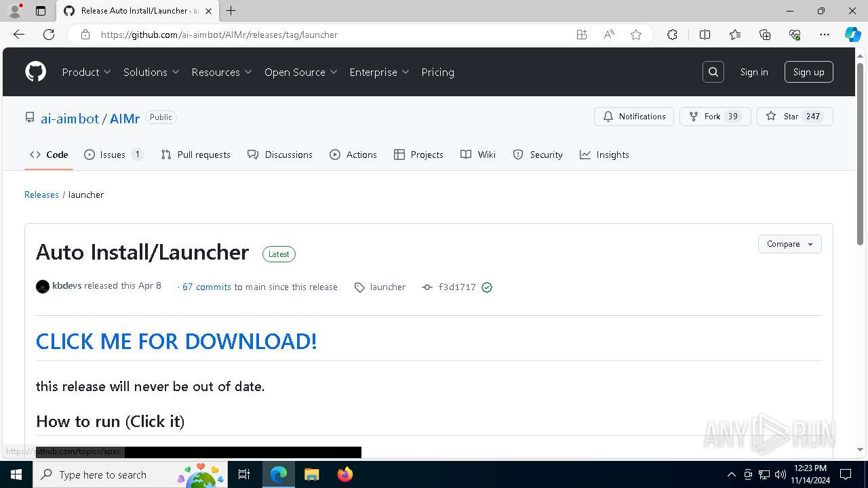This screenshot has height=488, width=868.
Task: Click the kbdevs avatar image
Action: [x=43, y=287]
